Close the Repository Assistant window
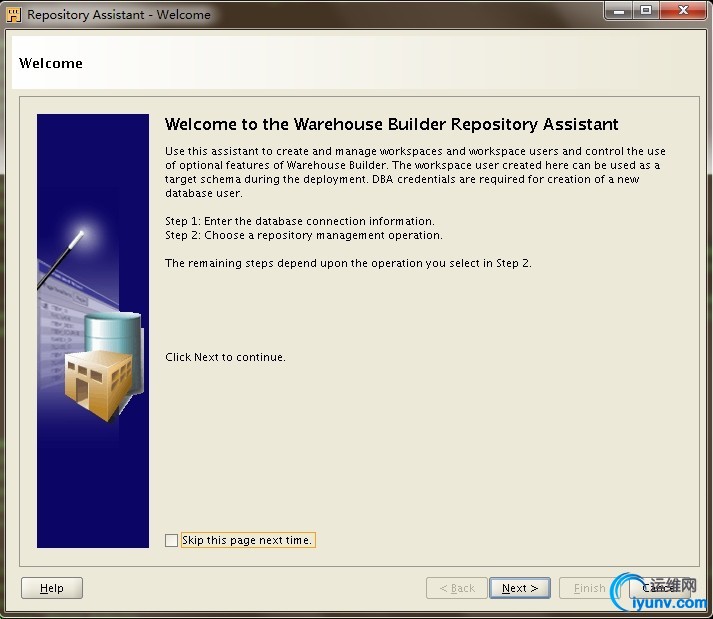Screen dimensions: 713x619 (x=683, y=11)
